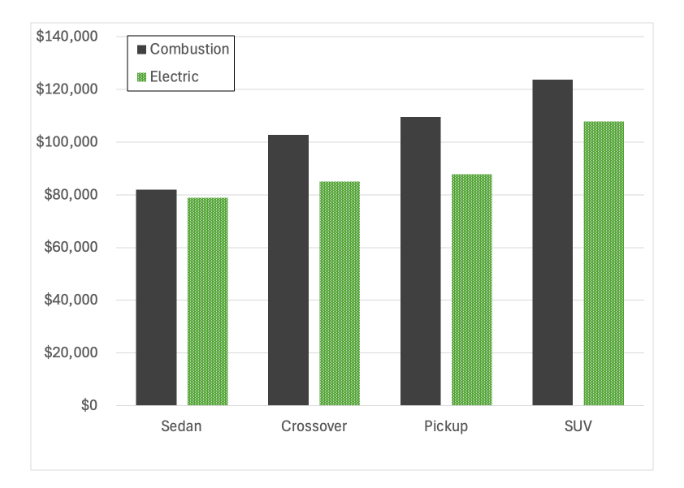Click the Sedan Combustion bar
The width and height of the screenshot is (684, 488).
[x=156, y=297]
